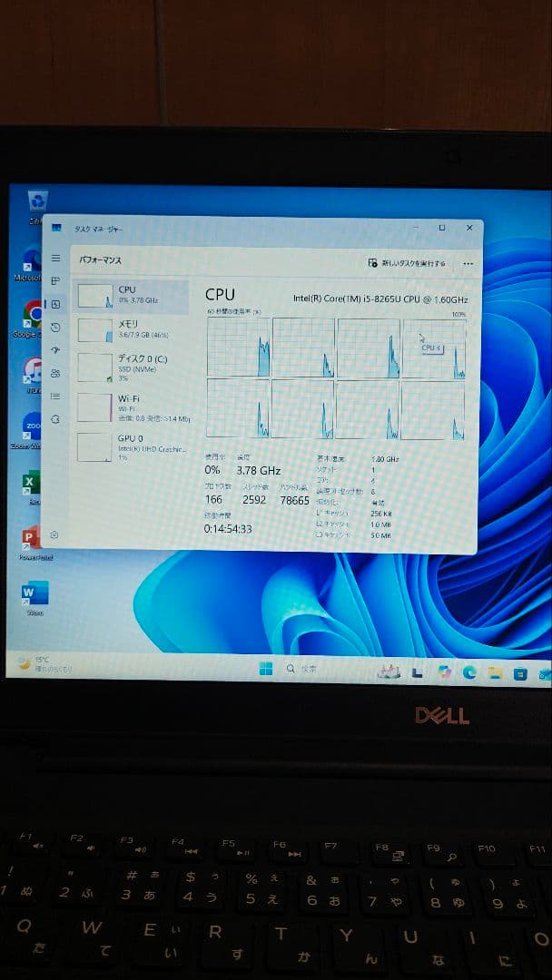Click the memory mini graph thumbnail
The height and width of the screenshot is (980, 552).
coord(95,330)
